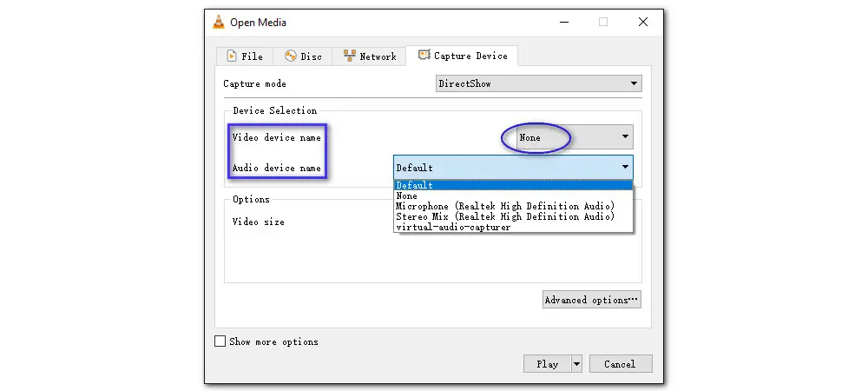This screenshot has height=391, width=868.
Task: Choose None in audio device list
Action: click(513, 195)
